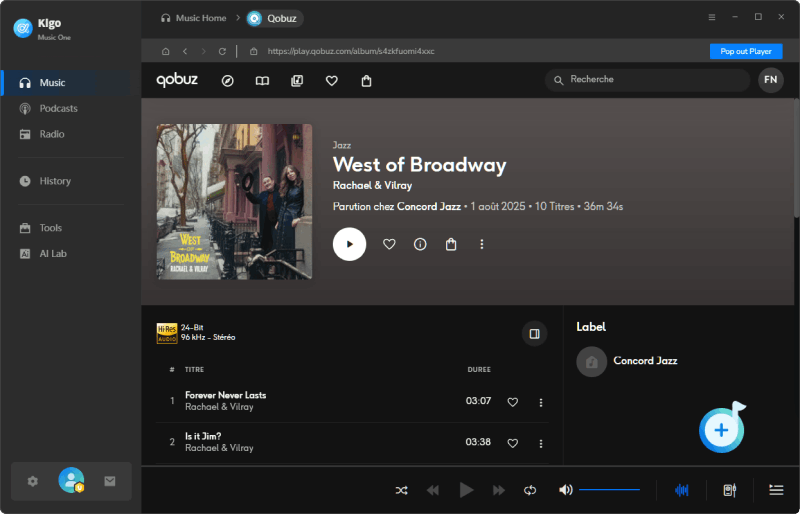Screen dimensions: 800x514
Task: Click the Jazz genre link
Action: point(342,145)
